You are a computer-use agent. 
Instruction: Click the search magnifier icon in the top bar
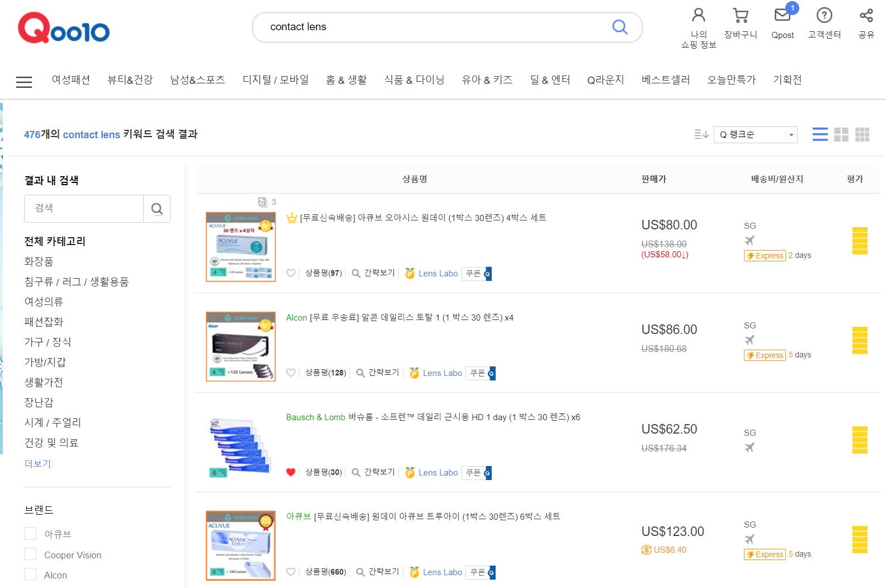620,27
